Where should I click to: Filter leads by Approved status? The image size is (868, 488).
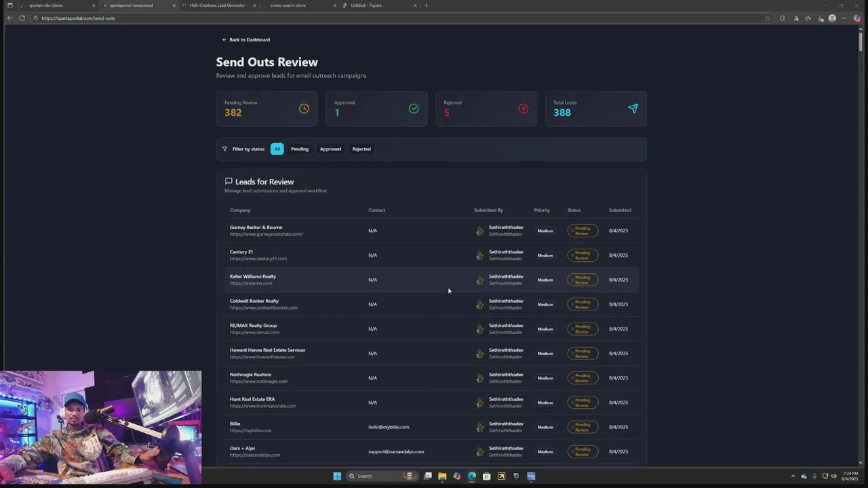click(330, 149)
